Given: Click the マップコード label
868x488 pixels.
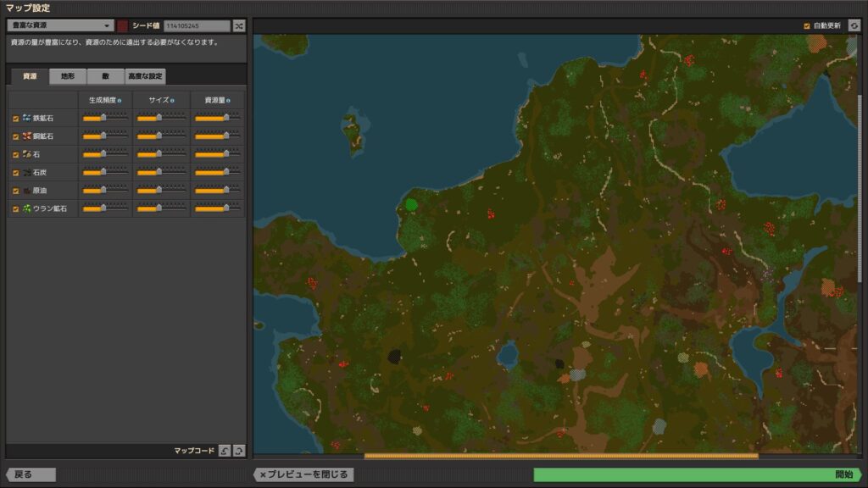Looking at the screenshot, I should pyautogui.click(x=194, y=451).
